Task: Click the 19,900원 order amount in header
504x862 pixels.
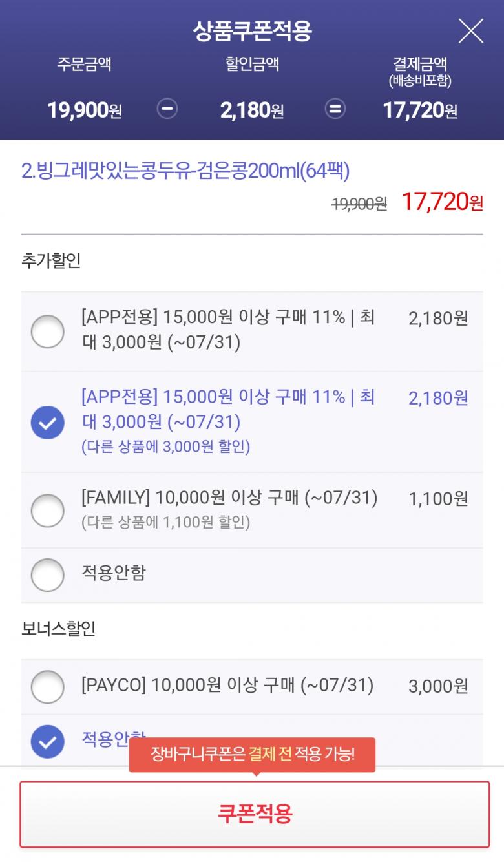Action: 84,110
